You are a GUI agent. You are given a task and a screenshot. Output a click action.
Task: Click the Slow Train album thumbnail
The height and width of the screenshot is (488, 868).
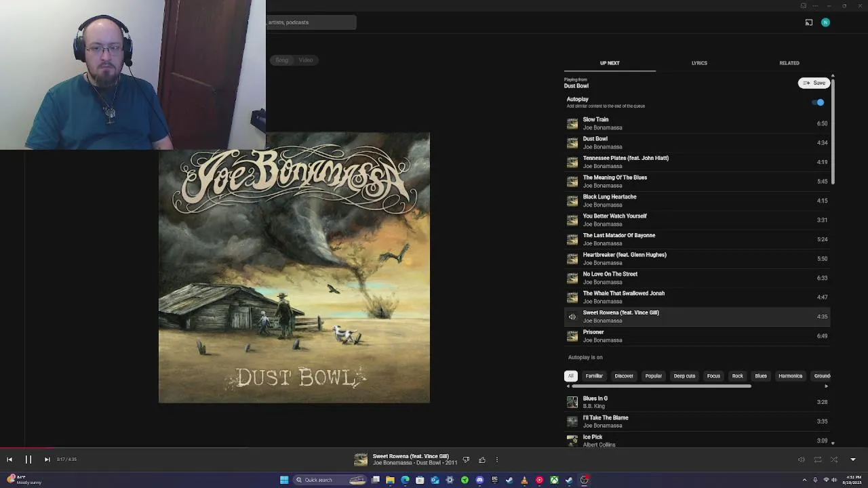(572, 123)
